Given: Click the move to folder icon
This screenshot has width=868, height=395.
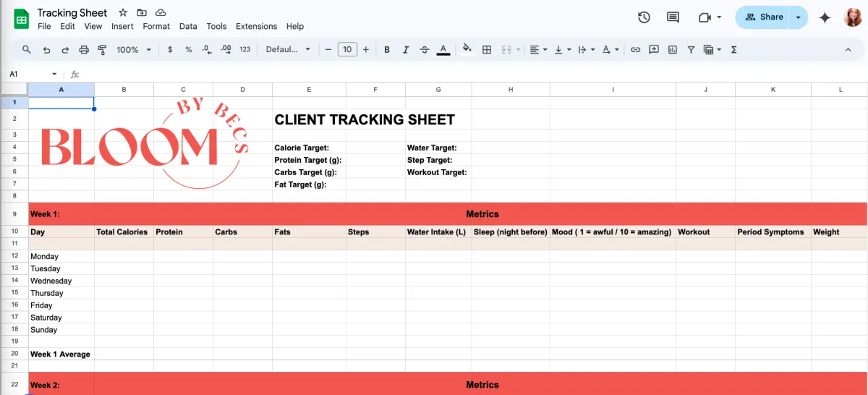Looking at the screenshot, I should [142, 13].
